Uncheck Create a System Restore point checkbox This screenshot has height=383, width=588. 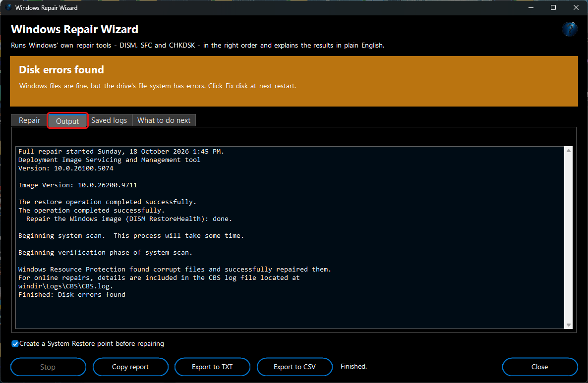point(15,344)
